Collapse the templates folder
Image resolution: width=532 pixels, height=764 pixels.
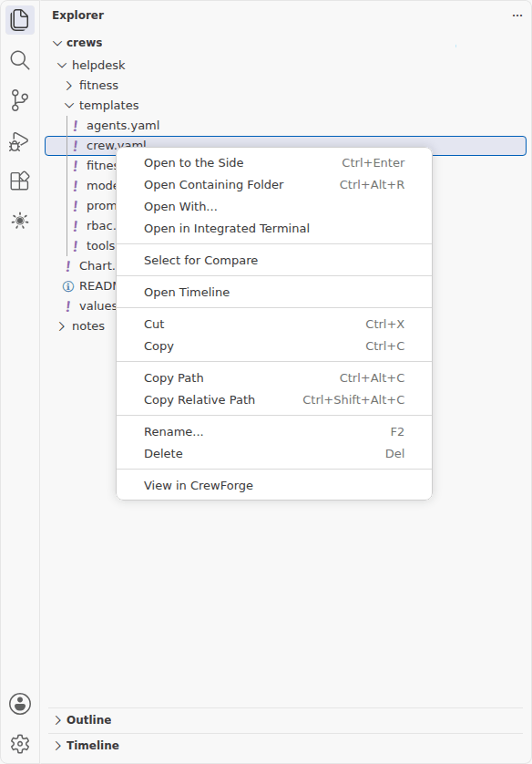click(x=69, y=106)
